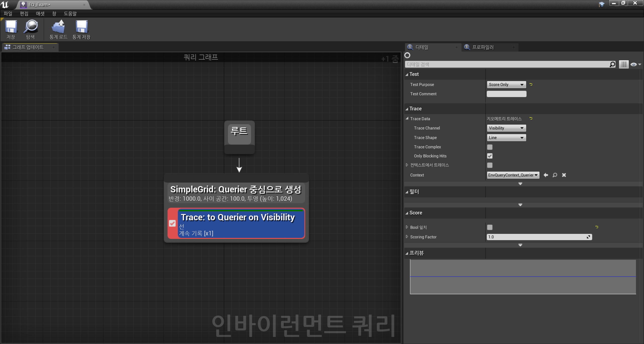
Task: Reset Test Purpose to default arrow
Action: 531,84
